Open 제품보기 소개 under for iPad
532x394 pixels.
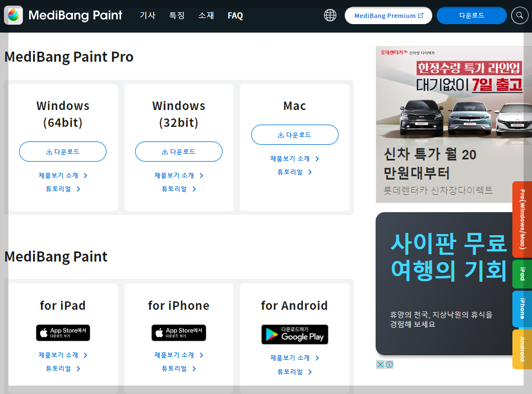pyautogui.click(x=63, y=355)
